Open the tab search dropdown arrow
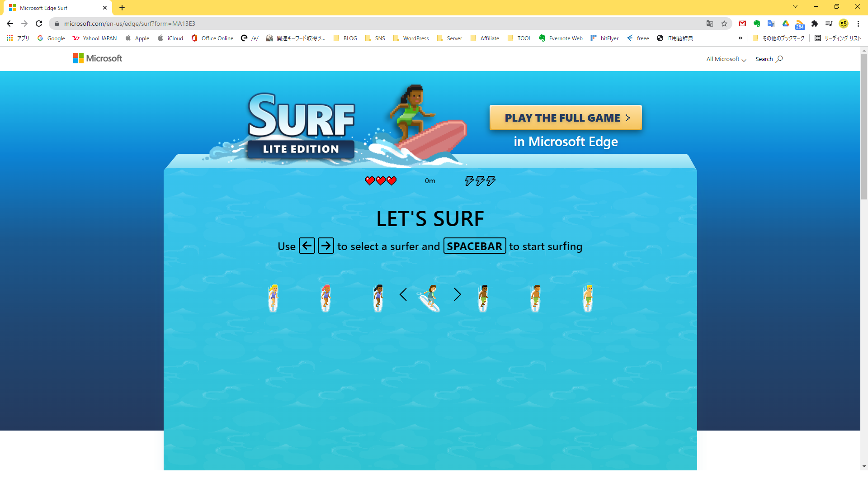Viewport: 868px width, 488px height. coord(795,6)
